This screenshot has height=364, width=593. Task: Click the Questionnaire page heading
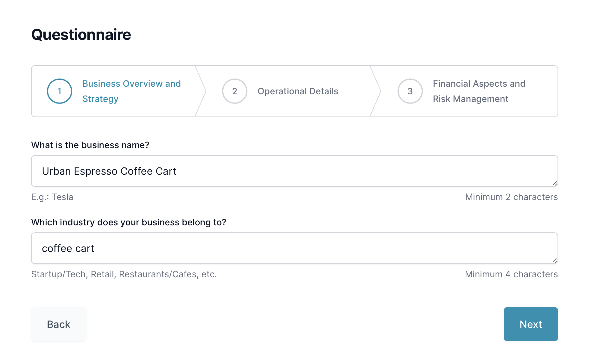click(81, 35)
